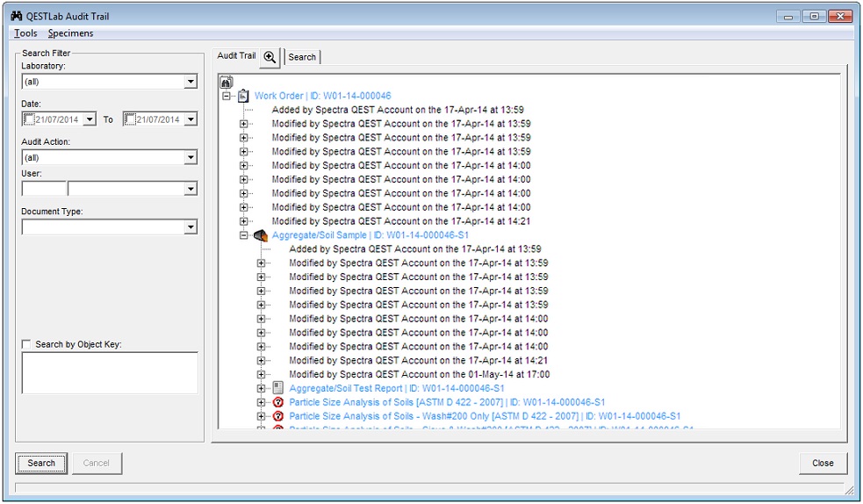Click the Work Order clipboard icon
Viewport: 863px width, 504px height.
243,96
